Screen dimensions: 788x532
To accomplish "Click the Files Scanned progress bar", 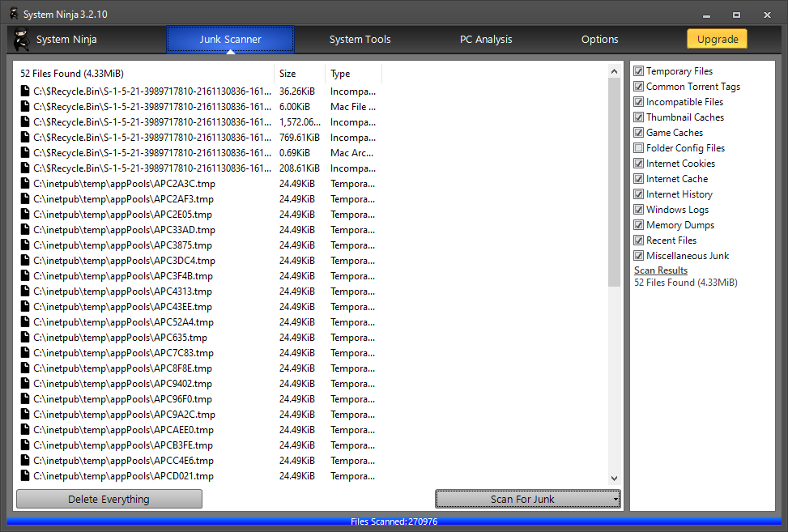I will 394,521.
